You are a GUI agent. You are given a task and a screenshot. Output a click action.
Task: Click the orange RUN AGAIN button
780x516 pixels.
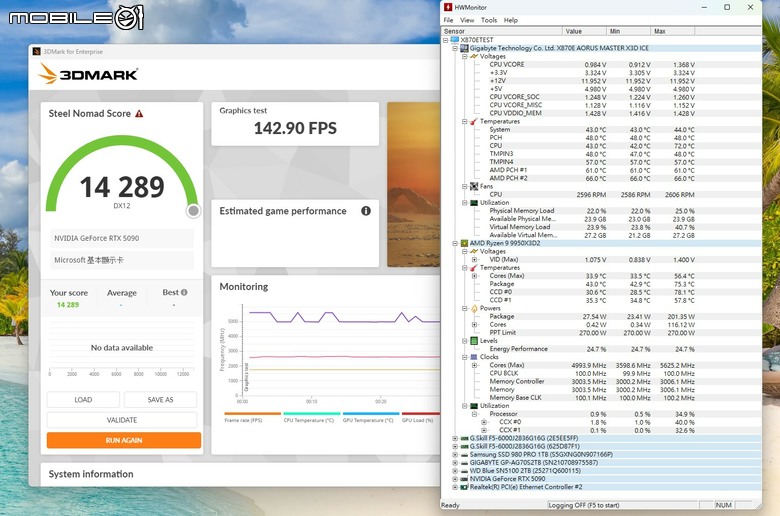click(x=124, y=440)
